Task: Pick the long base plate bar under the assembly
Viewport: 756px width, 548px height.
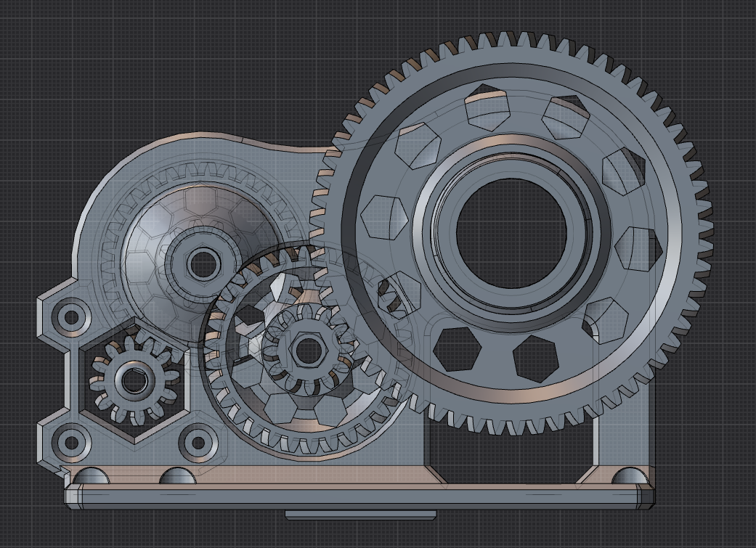Action: [360, 497]
